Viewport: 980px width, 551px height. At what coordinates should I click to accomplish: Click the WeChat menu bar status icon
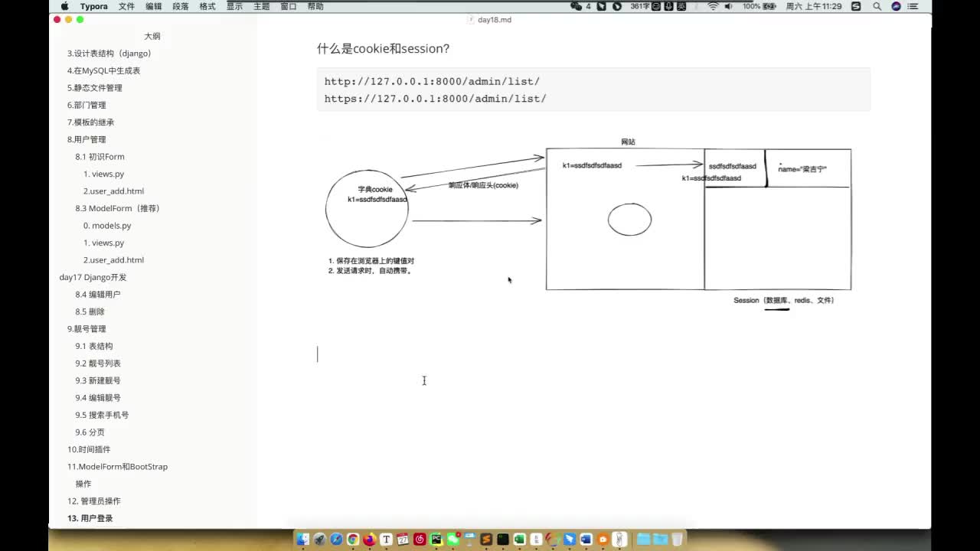click(577, 6)
